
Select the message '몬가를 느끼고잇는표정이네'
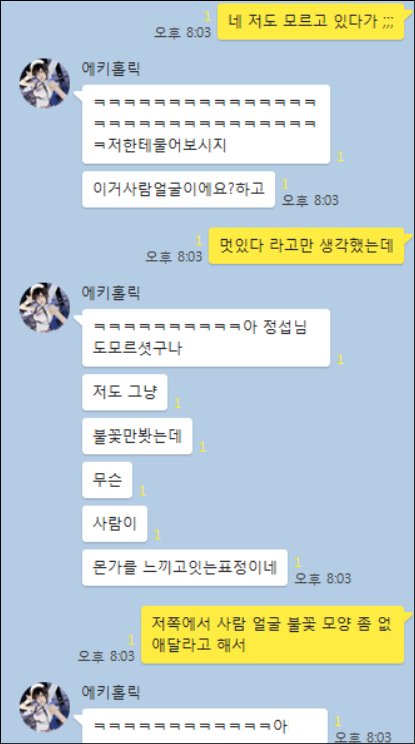point(184,567)
